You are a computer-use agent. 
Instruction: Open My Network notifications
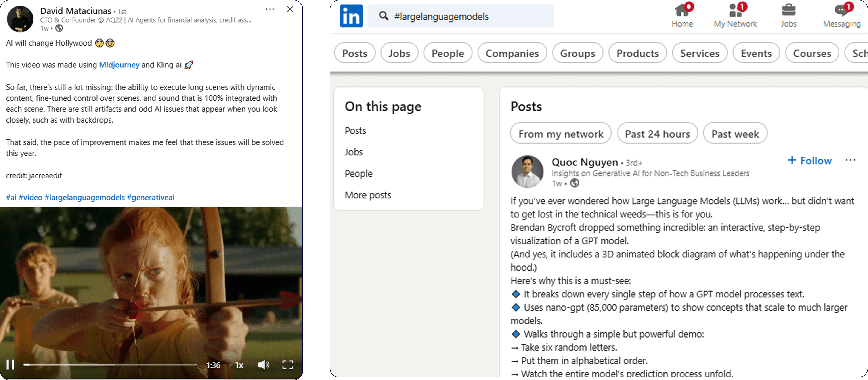[x=735, y=15]
